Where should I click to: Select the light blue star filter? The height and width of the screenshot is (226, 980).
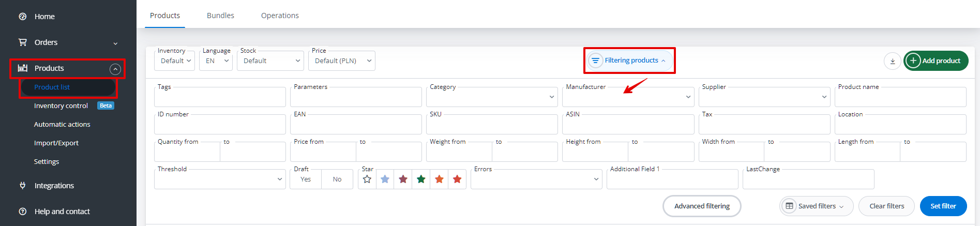[x=385, y=179]
